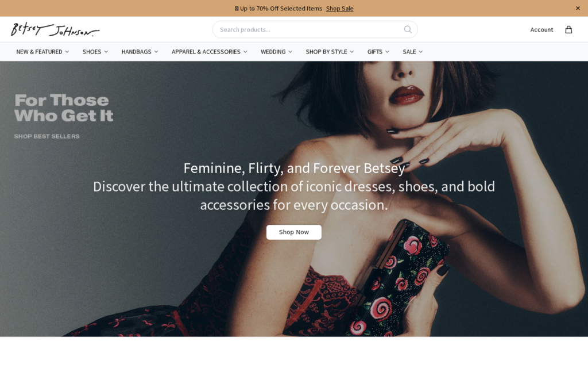Open the Wedding menu
This screenshot has height=368, width=588.
[x=276, y=52]
